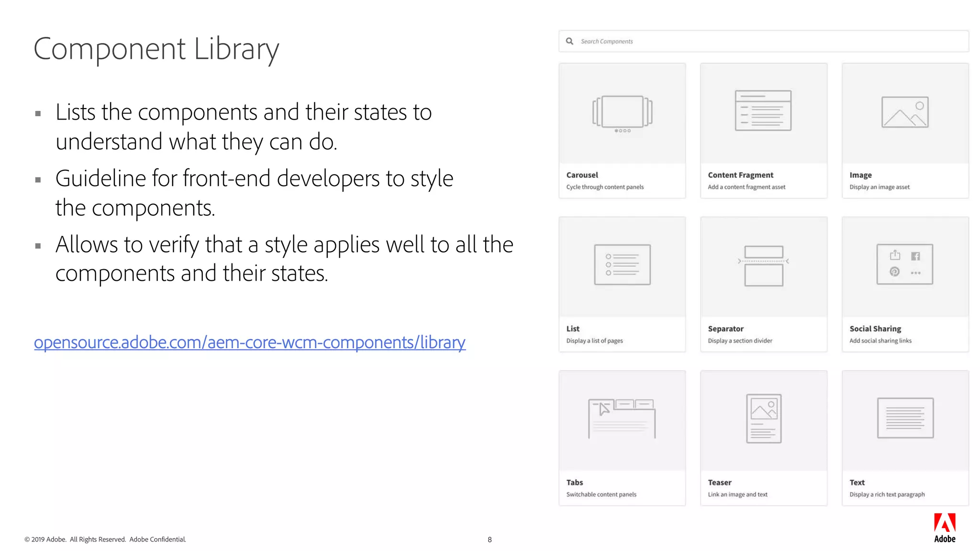Click the Text component icon
This screenshot has height=551, width=980.
[x=905, y=418]
